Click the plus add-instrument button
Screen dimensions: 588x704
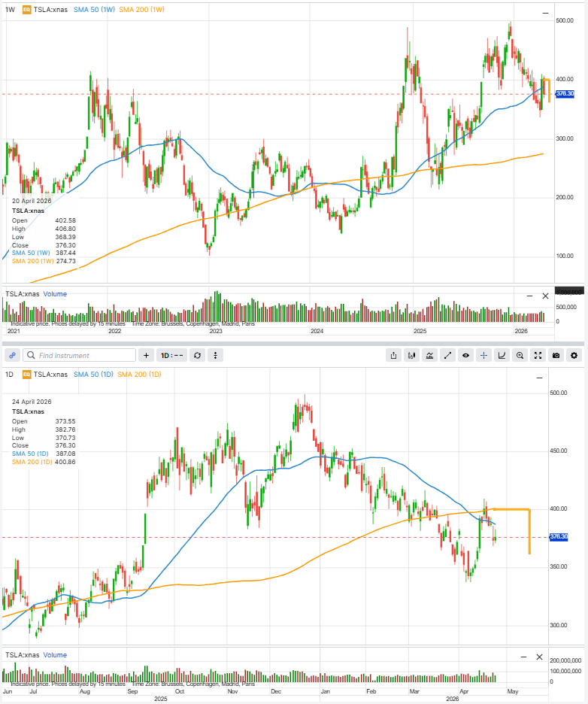(x=146, y=355)
